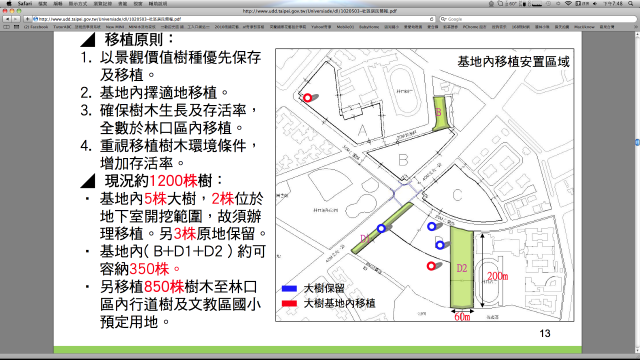Click the vertical scrollbar handle

pos(637,142)
